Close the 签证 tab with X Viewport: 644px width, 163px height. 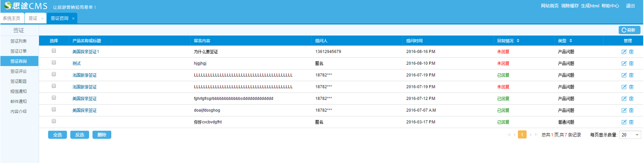tap(42, 19)
